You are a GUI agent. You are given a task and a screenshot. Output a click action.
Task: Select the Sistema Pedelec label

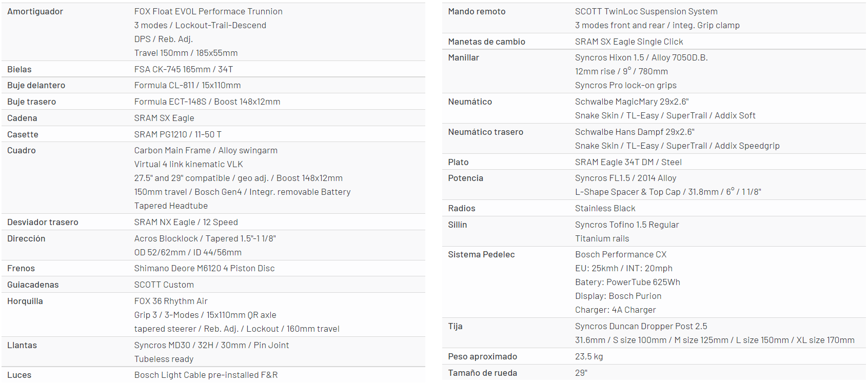pyautogui.click(x=481, y=254)
